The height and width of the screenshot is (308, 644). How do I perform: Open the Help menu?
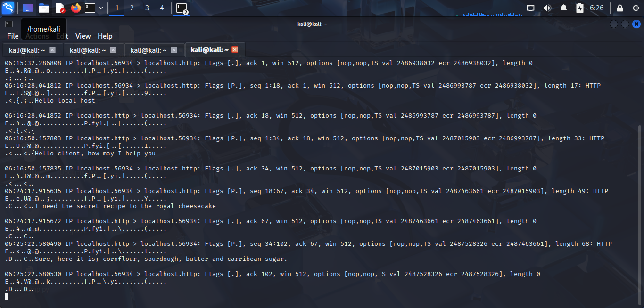[105, 36]
